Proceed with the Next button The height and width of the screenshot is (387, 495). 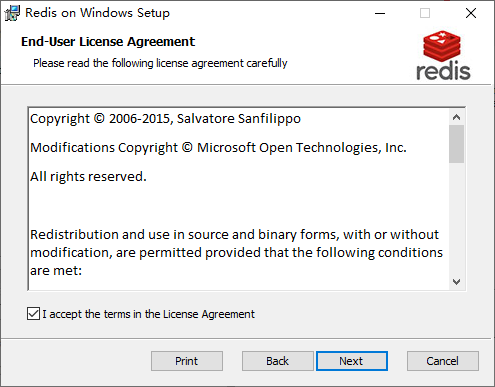tap(352, 361)
